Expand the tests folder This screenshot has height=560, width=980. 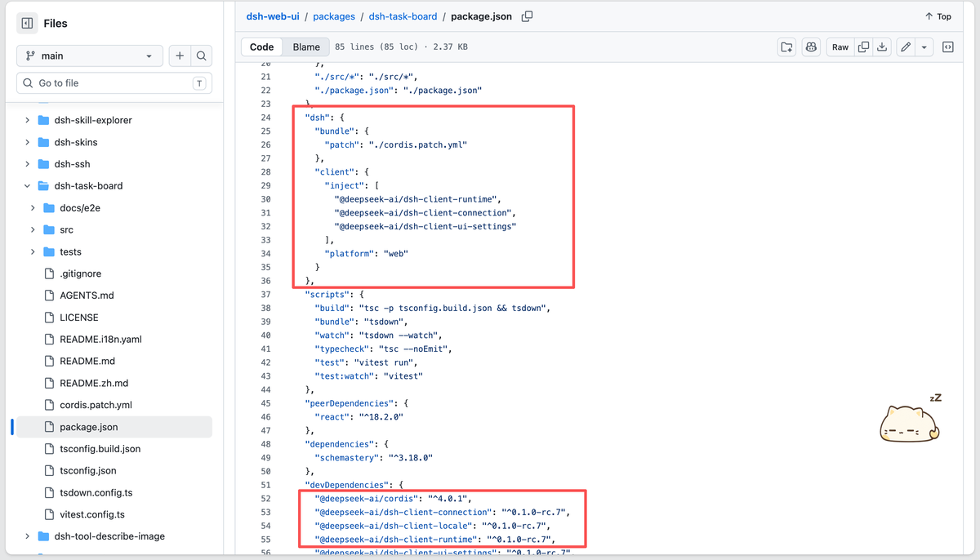(33, 251)
